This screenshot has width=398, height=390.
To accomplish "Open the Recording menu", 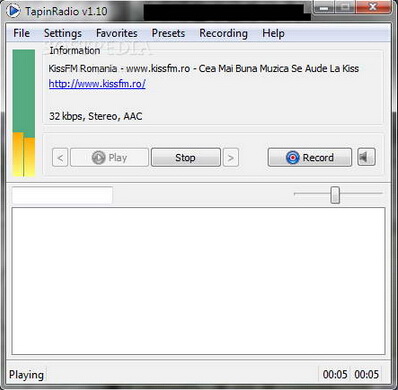I will [x=223, y=33].
